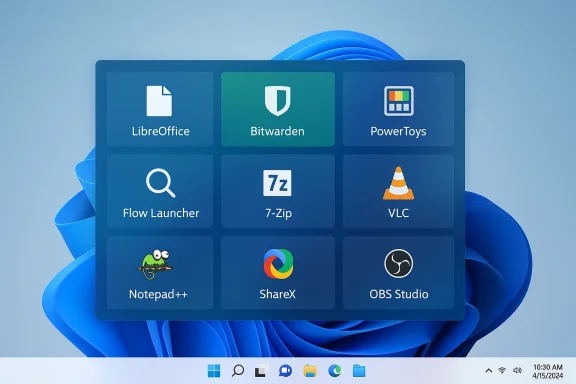576x384 pixels.
Task: Open Notepad++ chameleon icon tile
Action: (x=160, y=273)
